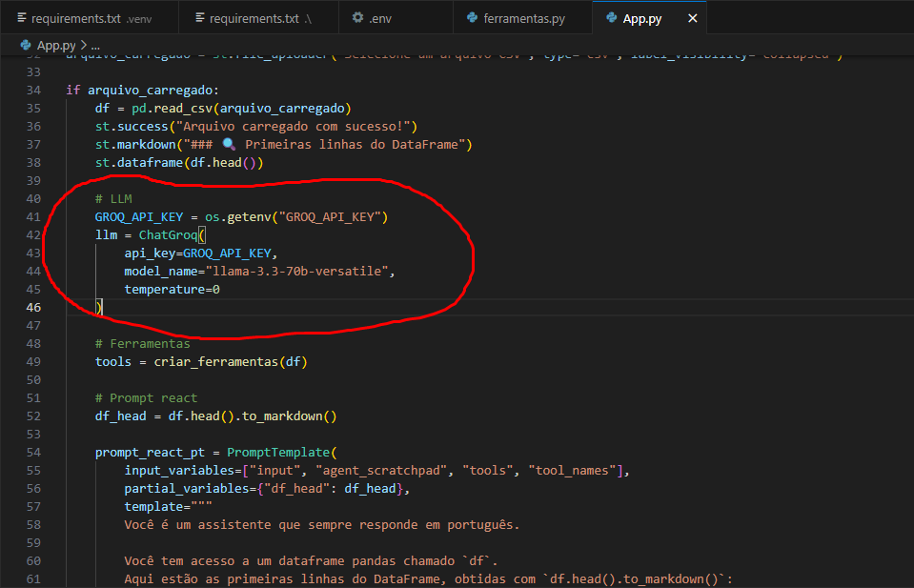Screen dimensions: 914x588
Task: Click 'Aqui estão as primeiras linhas' line
Action: 428,578
